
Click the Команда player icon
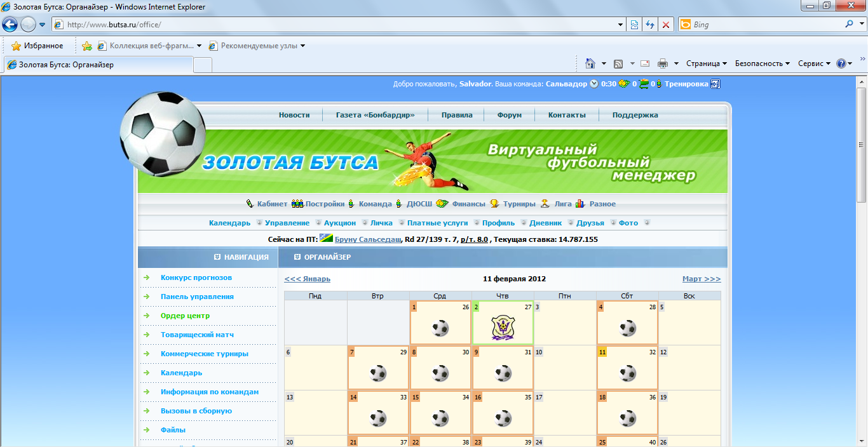pyautogui.click(x=351, y=204)
